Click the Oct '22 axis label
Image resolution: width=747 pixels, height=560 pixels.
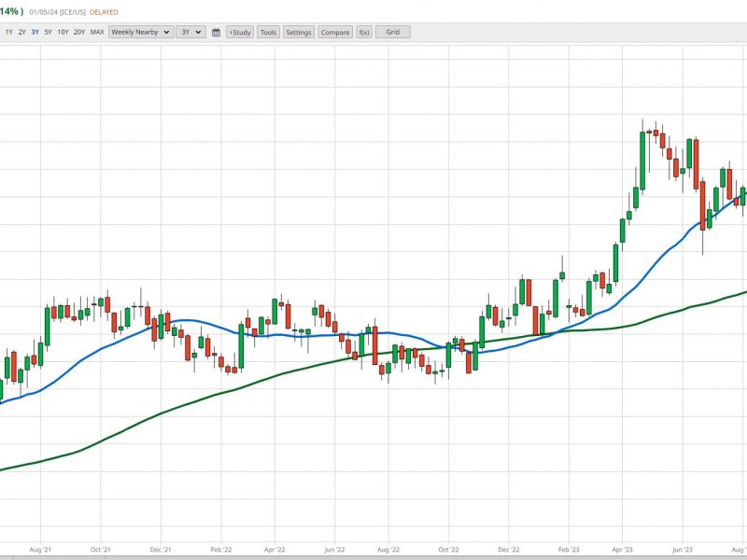[448, 550]
